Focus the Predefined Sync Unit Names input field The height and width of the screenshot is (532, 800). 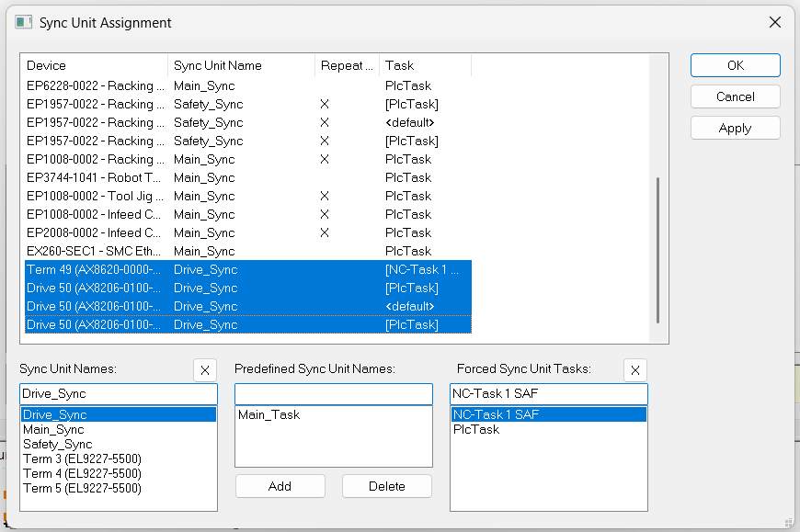pyautogui.click(x=334, y=394)
